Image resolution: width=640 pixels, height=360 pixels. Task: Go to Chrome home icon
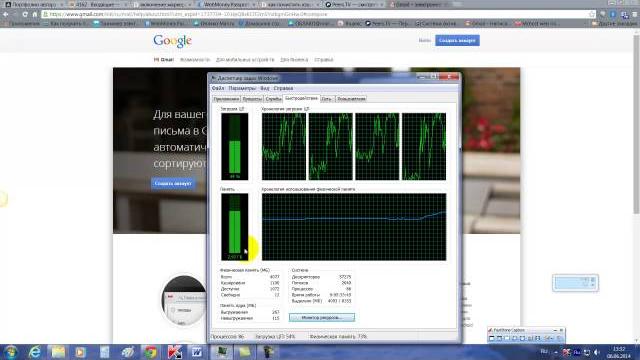point(35,14)
